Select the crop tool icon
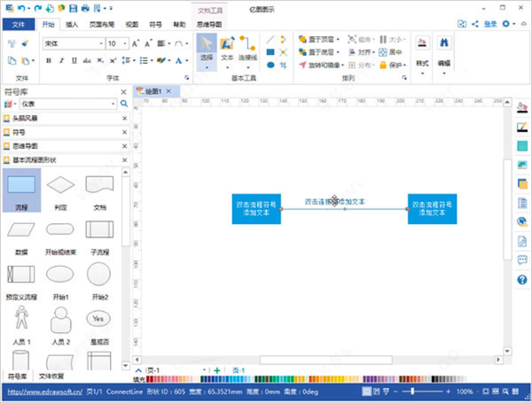The image size is (532, 403). tap(283, 65)
